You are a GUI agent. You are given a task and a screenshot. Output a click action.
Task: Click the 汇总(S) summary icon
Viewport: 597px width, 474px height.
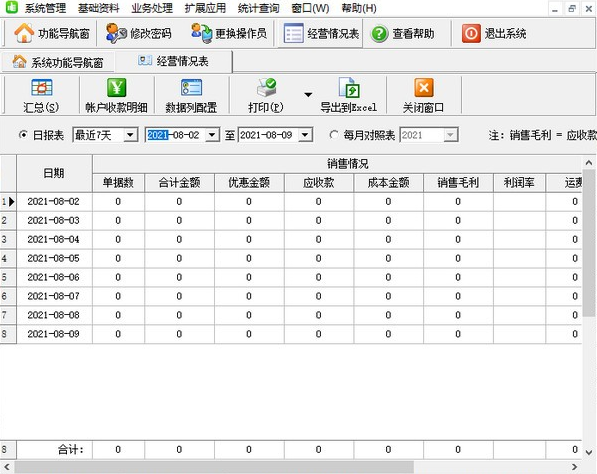(x=42, y=88)
